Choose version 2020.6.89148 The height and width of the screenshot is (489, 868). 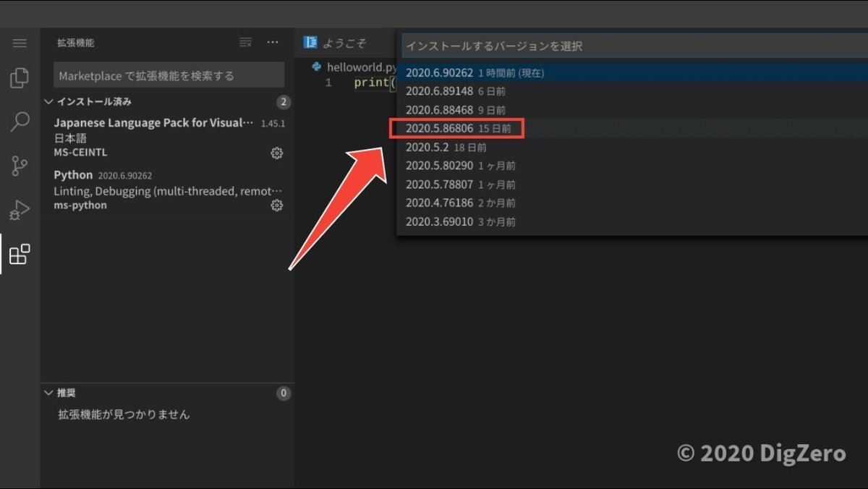633,92
